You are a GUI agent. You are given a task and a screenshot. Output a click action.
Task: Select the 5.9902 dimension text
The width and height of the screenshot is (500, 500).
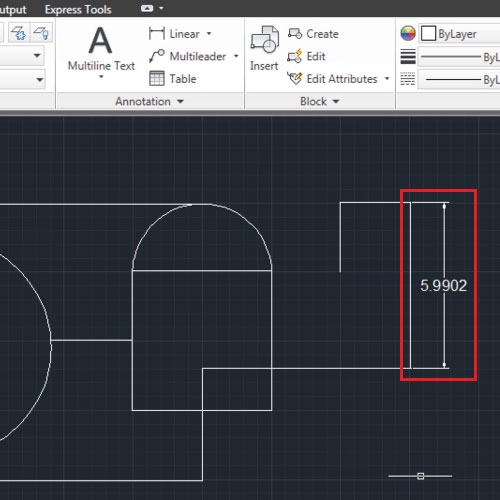click(444, 286)
